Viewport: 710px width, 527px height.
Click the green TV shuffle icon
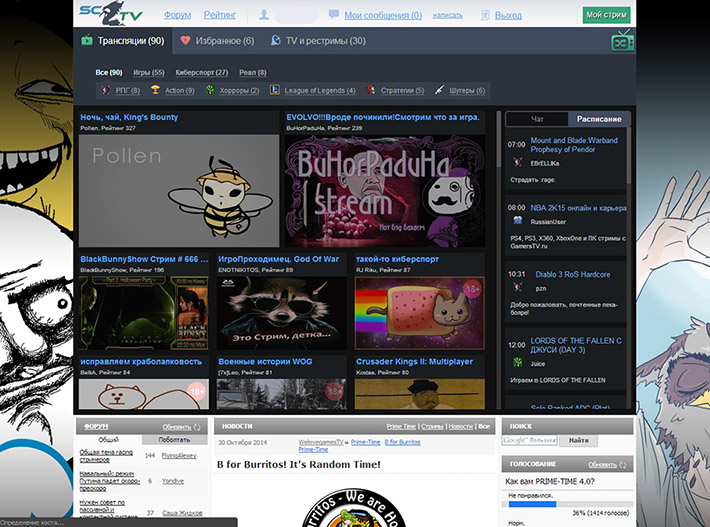622,41
